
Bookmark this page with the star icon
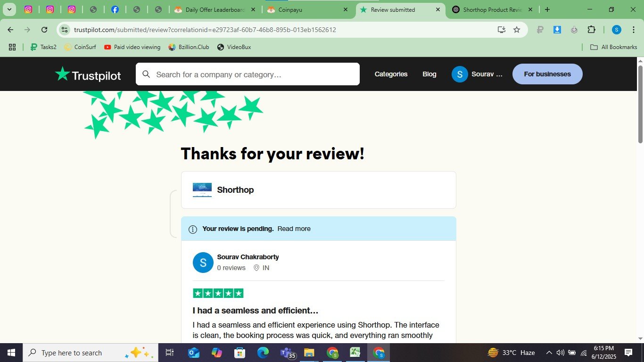[x=517, y=30]
